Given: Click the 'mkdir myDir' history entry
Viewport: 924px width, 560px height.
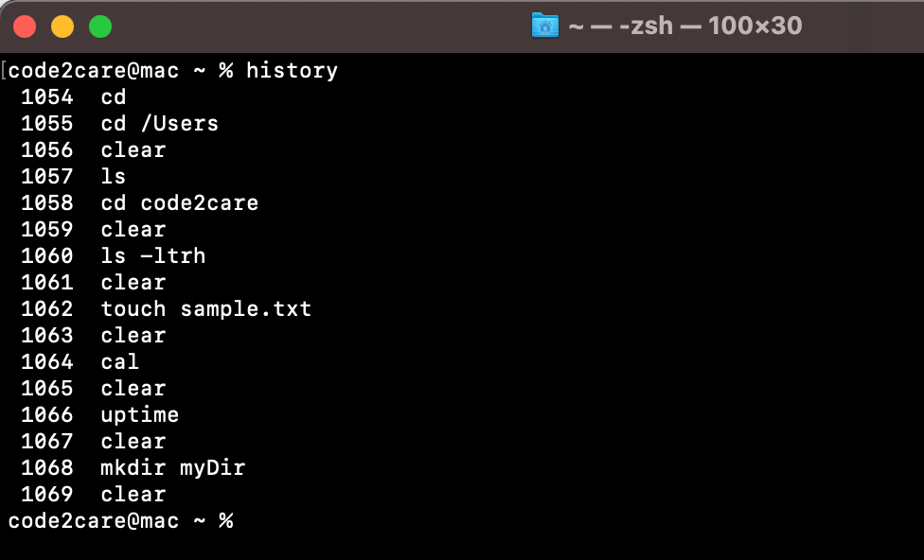Looking at the screenshot, I should point(173,467).
